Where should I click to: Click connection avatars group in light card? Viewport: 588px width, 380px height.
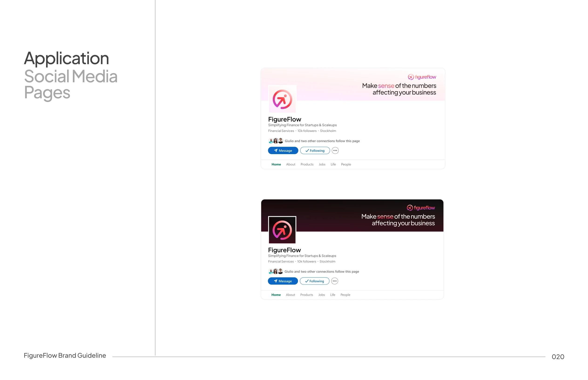276,141
